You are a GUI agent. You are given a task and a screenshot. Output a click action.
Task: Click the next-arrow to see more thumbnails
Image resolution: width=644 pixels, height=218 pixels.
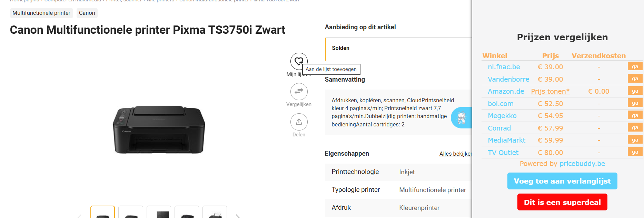click(x=238, y=215)
